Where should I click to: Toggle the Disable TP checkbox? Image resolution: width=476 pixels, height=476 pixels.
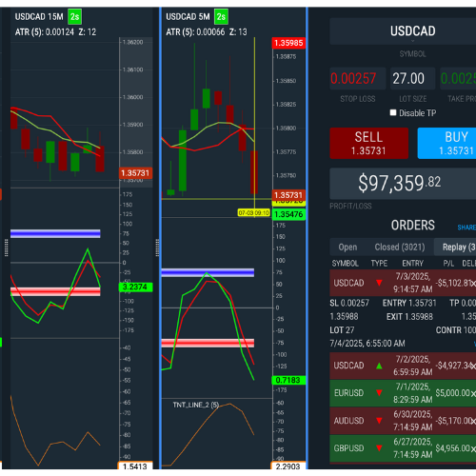[x=393, y=112]
